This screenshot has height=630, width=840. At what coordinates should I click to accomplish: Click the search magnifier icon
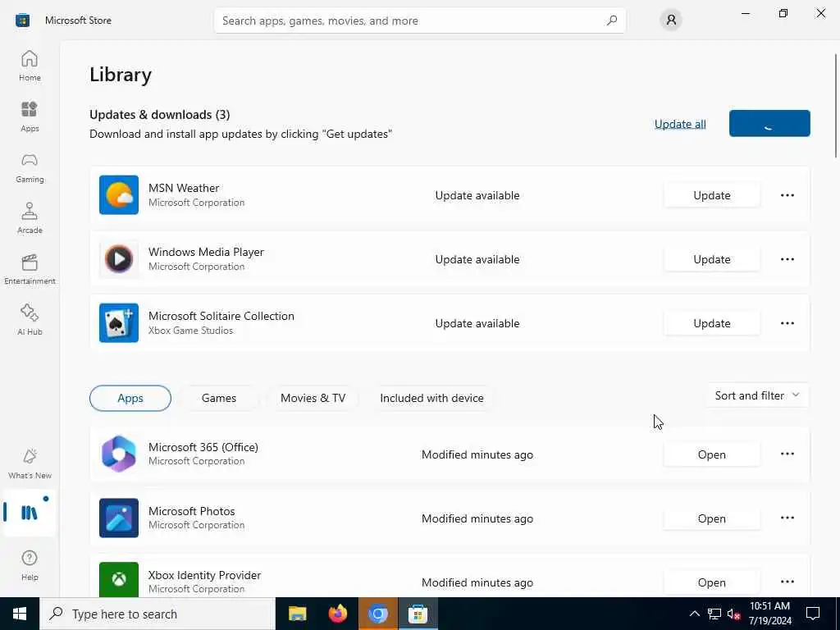click(x=612, y=21)
